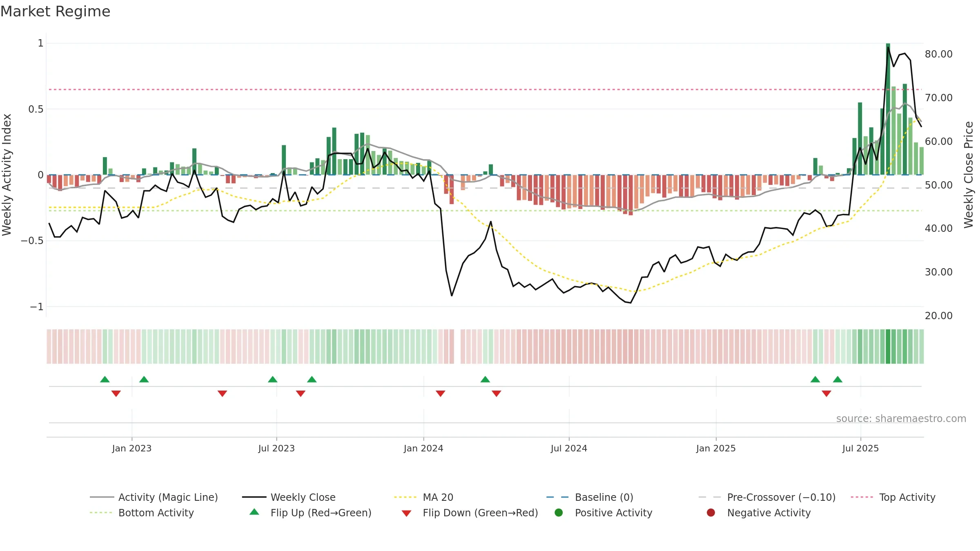Click the Jan 2024 x-axis label

pos(423,449)
